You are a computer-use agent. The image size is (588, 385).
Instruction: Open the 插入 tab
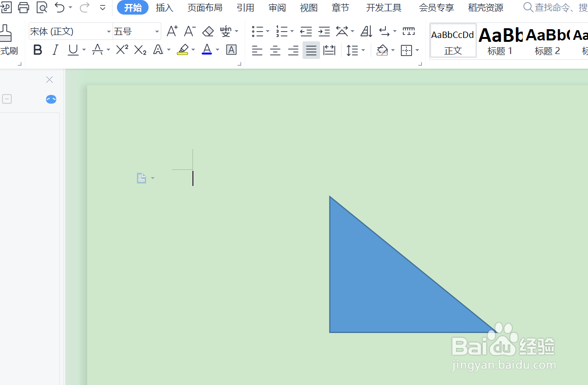coord(165,8)
